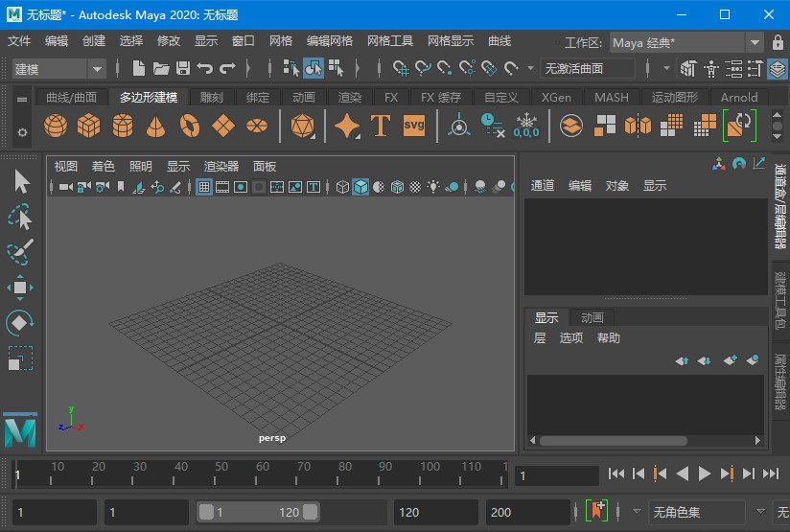Expand snap options arrow next to 无激活曲面
Screen dimensions: 790x532
530,68
